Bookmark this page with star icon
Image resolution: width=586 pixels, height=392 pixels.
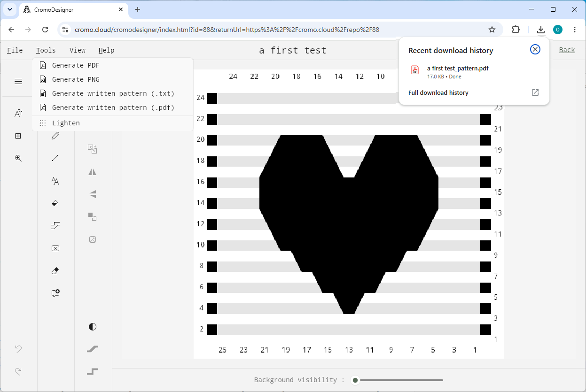492,30
